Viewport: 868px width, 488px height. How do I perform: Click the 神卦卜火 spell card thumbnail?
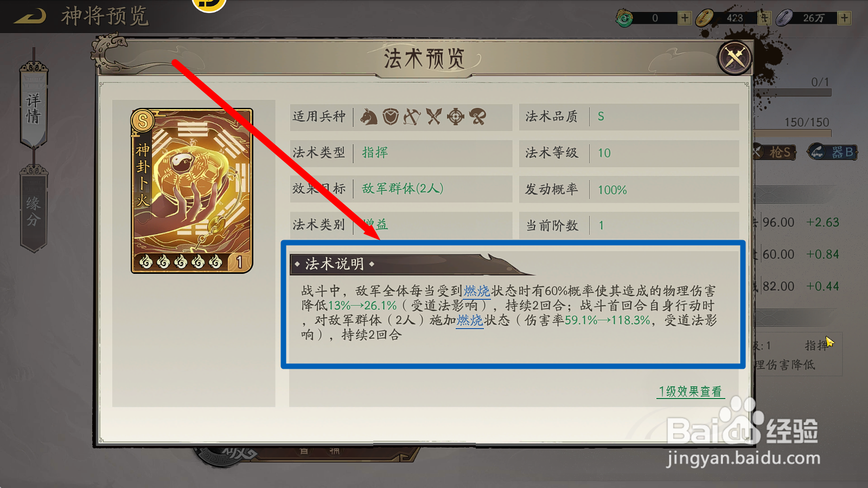[x=192, y=191]
